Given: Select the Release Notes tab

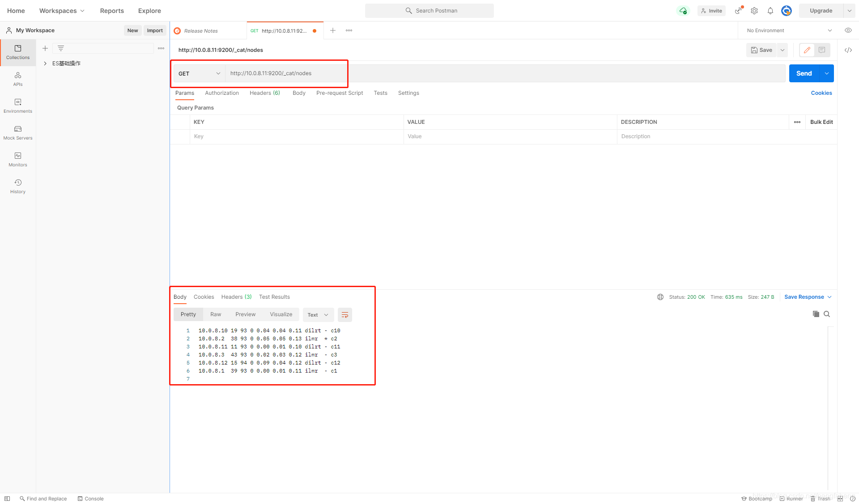Looking at the screenshot, I should [x=208, y=31].
